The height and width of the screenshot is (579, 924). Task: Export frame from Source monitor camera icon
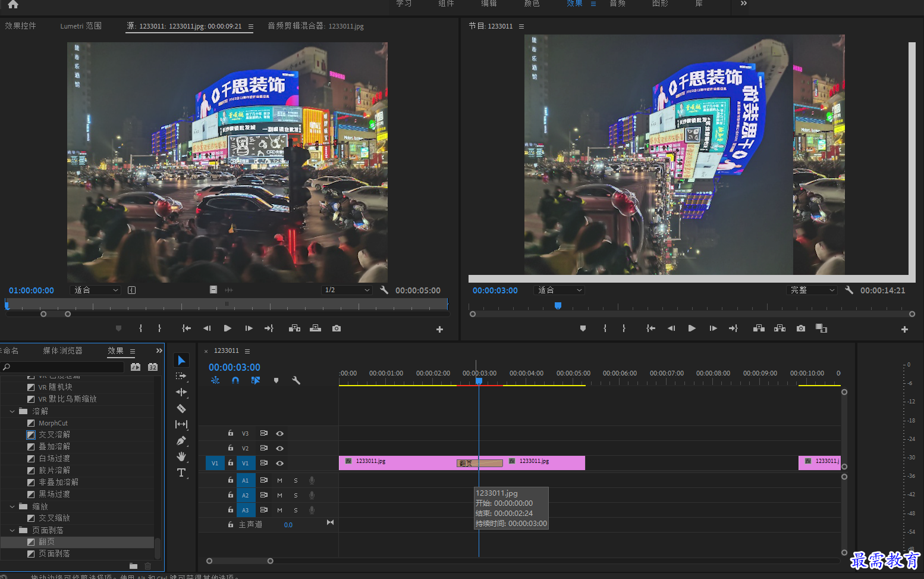pyautogui.click(x=337, y=328)
